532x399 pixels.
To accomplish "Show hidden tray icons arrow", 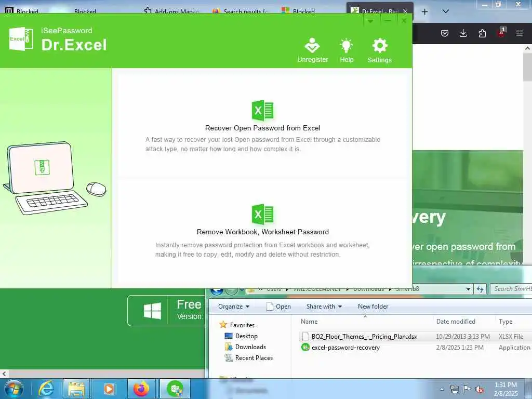I will [x=442, y=389].
